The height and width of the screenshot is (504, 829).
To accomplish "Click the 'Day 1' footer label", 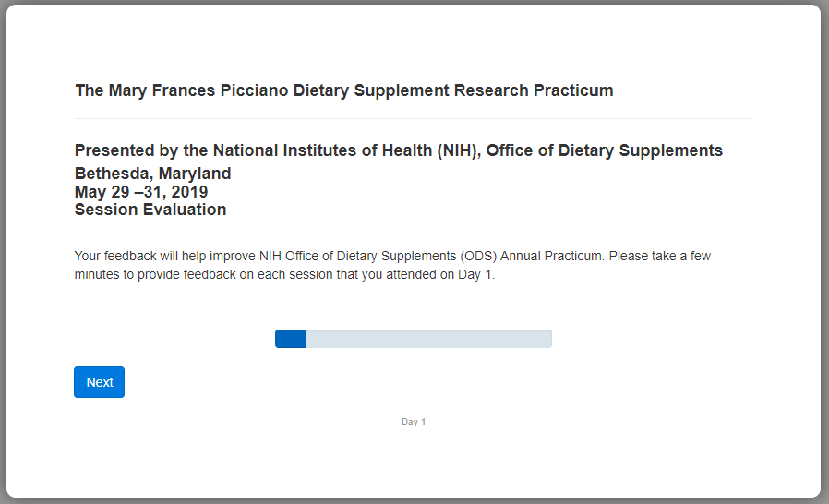I will tap(414, 422).
